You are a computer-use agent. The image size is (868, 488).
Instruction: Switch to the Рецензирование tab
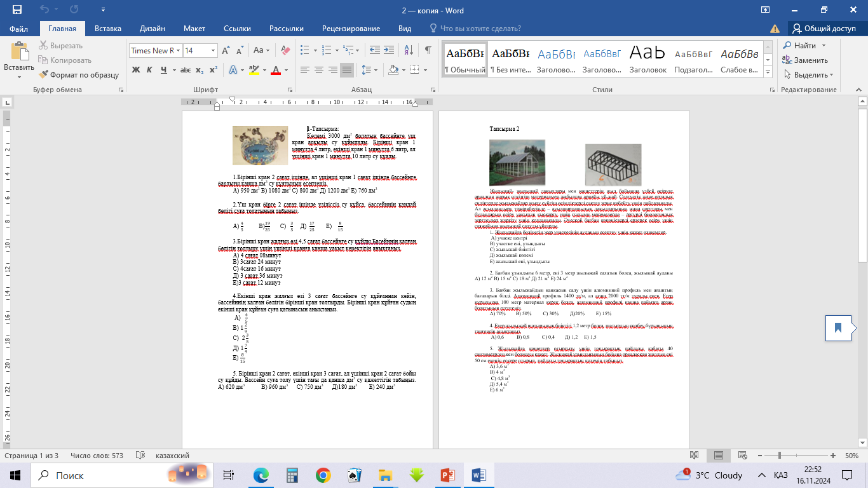point(351,29)
